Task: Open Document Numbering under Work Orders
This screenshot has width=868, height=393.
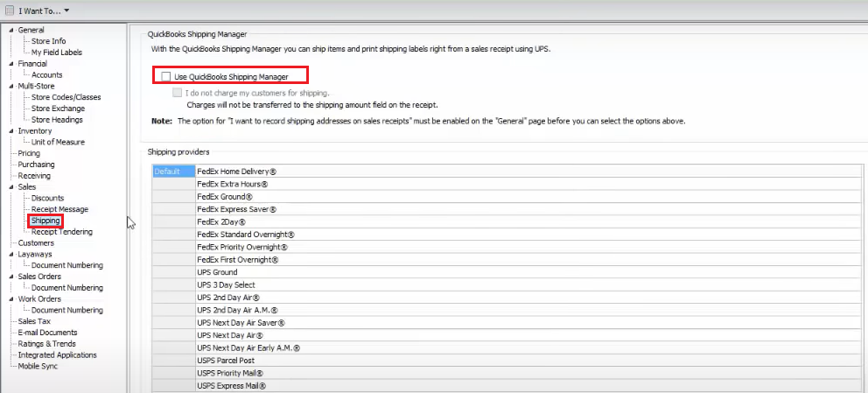Action: click(67, 310)
